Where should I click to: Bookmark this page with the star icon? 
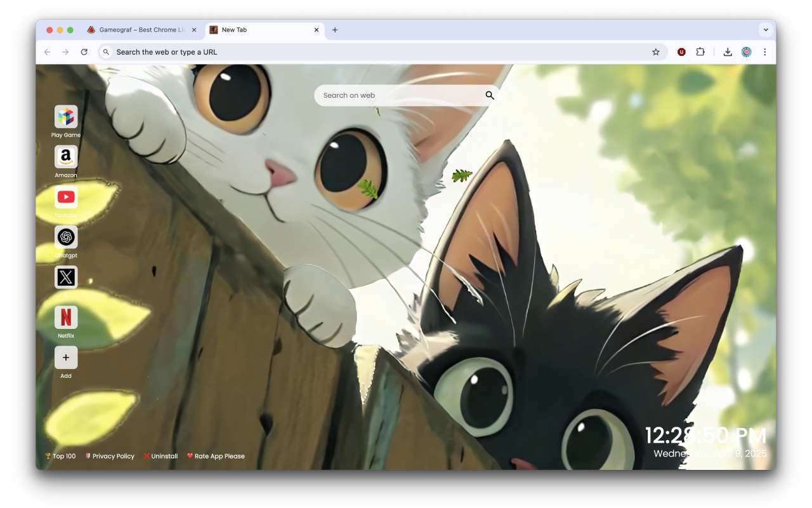(655, 51)
